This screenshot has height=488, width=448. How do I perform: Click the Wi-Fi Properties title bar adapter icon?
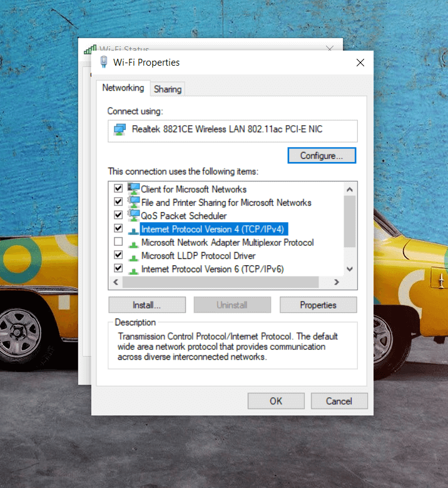[104, 62]
